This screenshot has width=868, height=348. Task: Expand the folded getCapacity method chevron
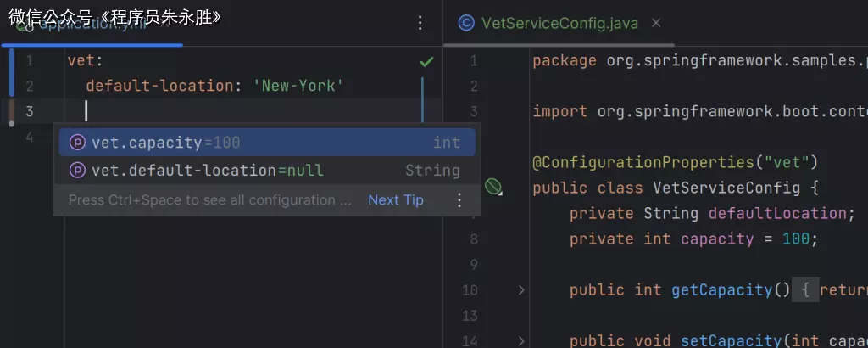521,290
